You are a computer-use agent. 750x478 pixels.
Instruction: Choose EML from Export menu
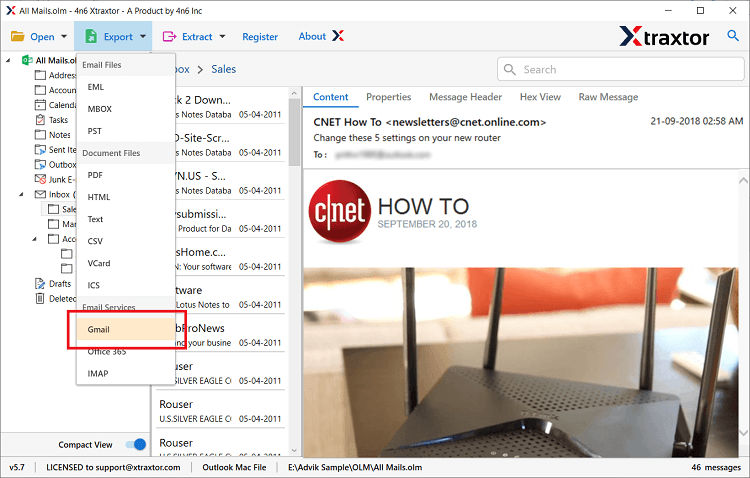pos(125,87)
